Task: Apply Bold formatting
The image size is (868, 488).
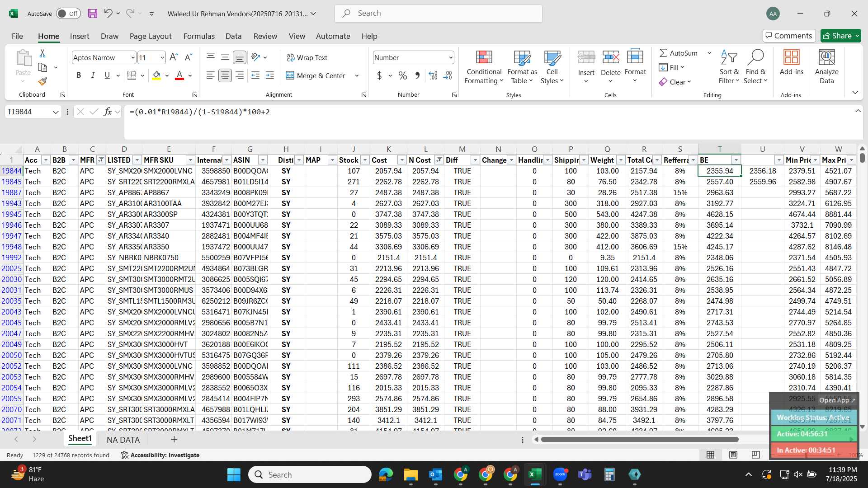Action: pyautogui.click(x=79, y=75)
